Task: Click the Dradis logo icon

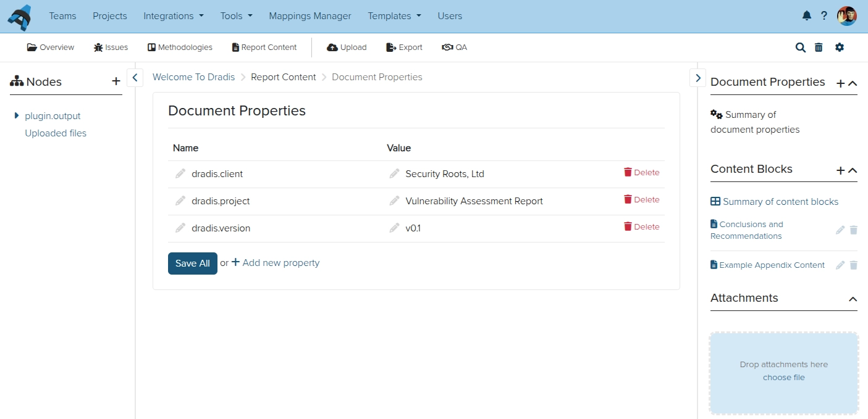Action: [19, 17]
